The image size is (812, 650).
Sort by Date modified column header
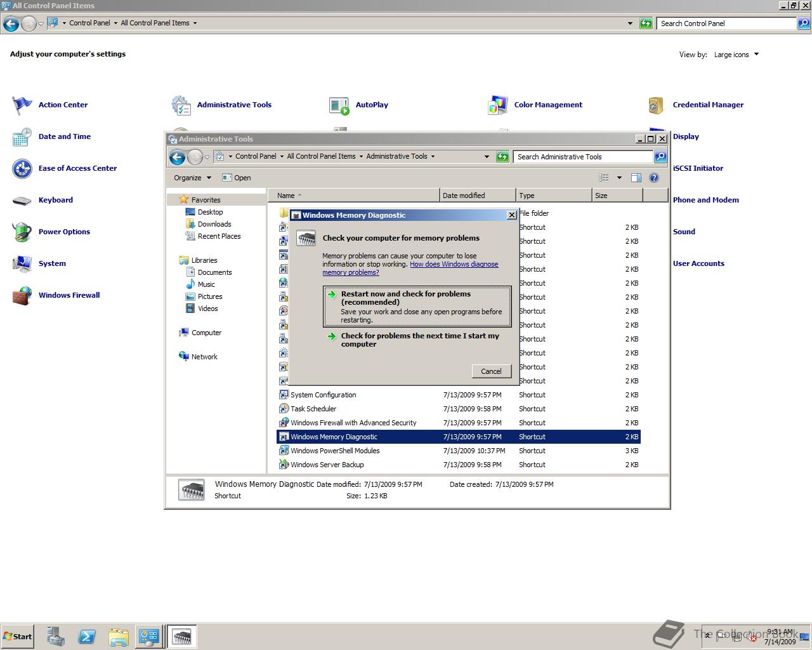pyautogui.click(x=477, y=196)
